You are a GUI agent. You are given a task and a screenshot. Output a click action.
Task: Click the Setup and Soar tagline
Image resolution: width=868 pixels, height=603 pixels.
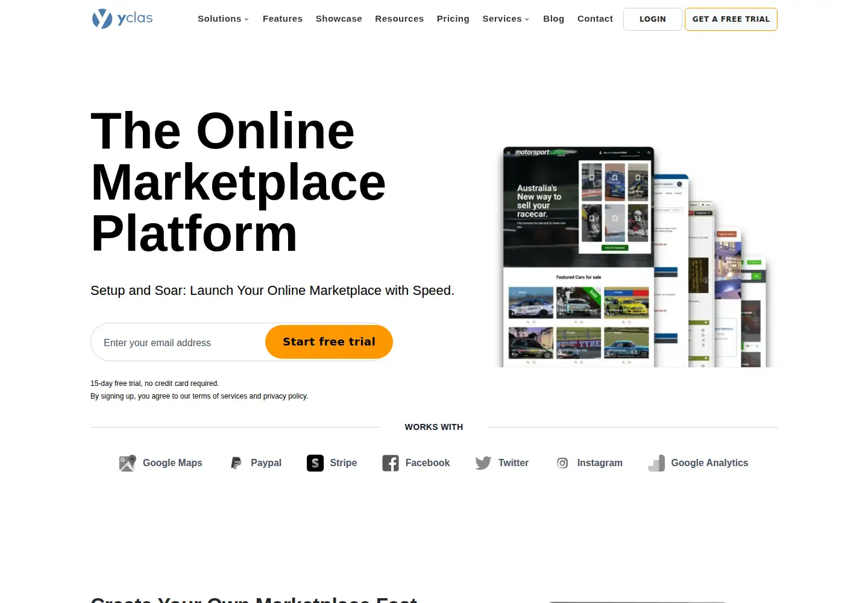(x=272, y=291)
